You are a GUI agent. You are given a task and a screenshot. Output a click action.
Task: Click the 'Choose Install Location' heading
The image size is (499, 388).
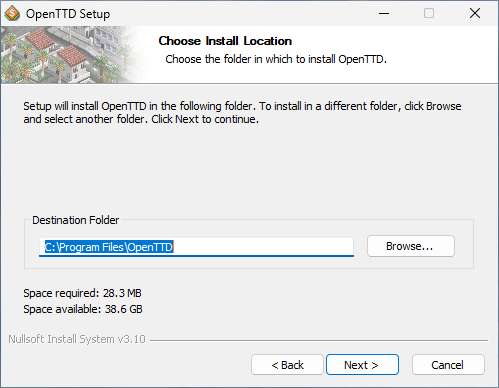click(225, 41)
